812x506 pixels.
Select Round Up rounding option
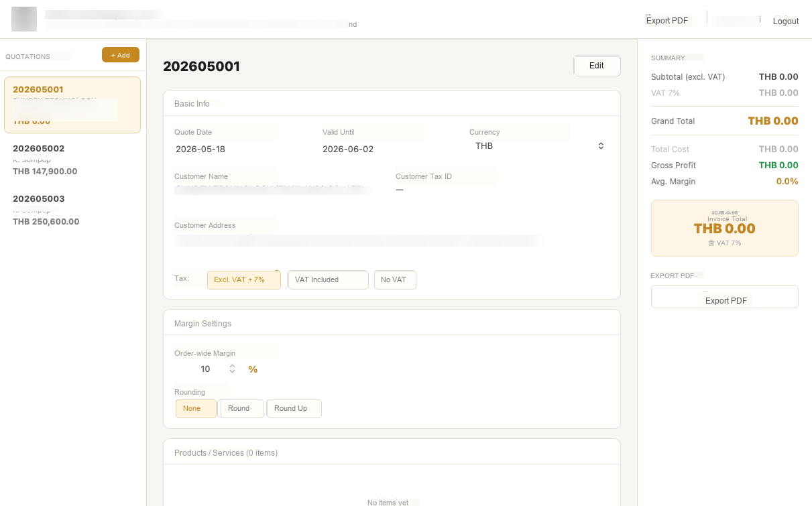tap(294, 408)
